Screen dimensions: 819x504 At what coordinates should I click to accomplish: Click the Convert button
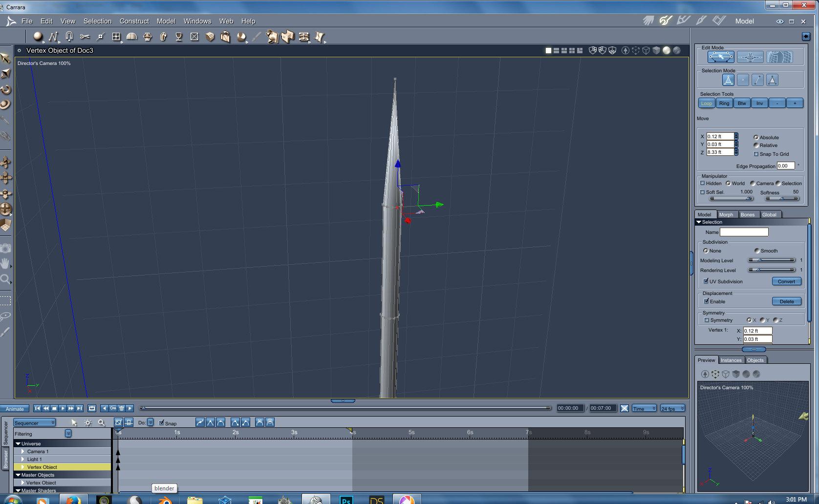[786, 281]
